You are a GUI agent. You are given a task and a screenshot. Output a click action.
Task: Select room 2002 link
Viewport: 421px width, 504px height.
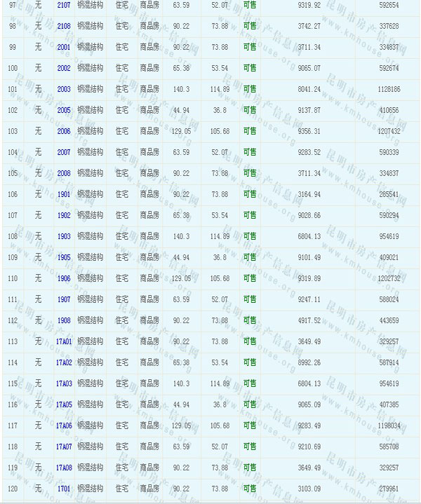point(64,68)
